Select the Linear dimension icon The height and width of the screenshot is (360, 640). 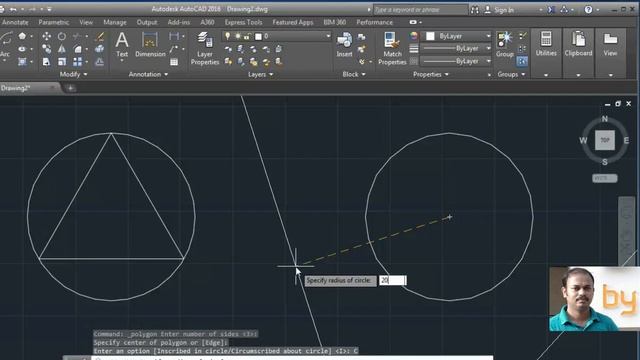click(174, 36)
